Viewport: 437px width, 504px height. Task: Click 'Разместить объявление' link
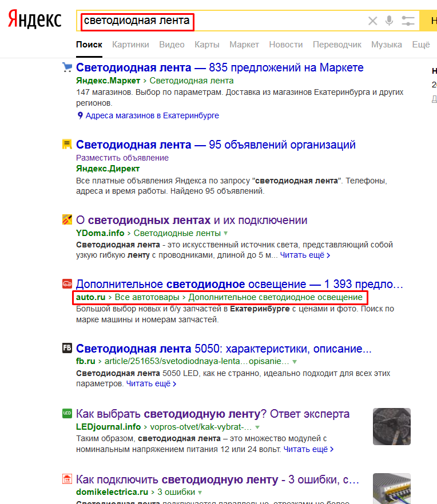tap(122, 158)
